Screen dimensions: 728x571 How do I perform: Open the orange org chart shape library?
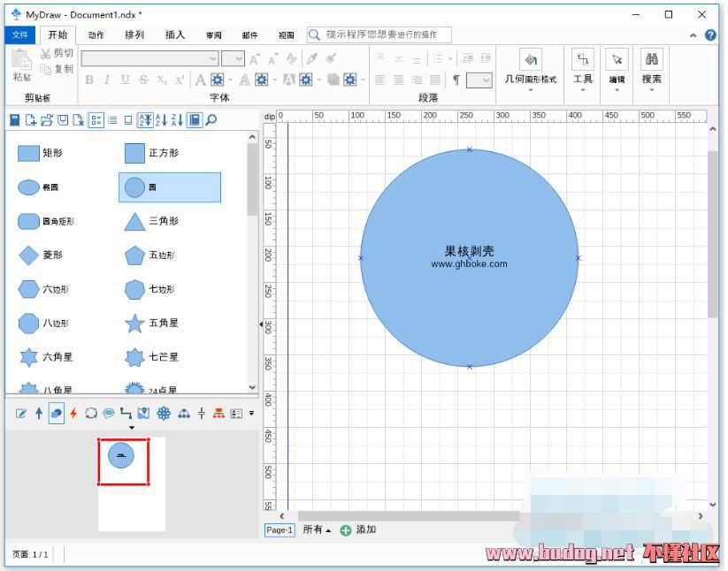pyautogui.click(x=218, y=413)
